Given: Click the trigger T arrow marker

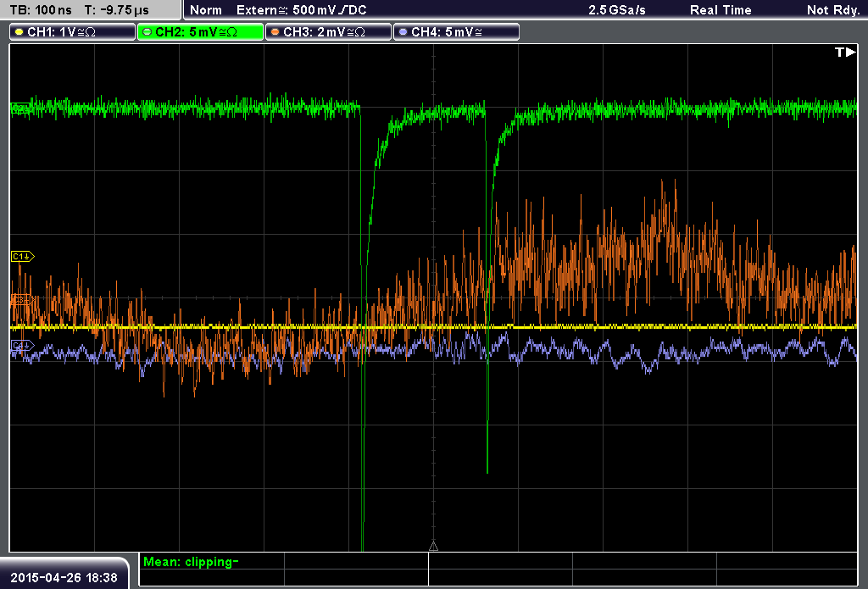Looking at the screenshot, I should pyautogui.click(x=845, y=52).
